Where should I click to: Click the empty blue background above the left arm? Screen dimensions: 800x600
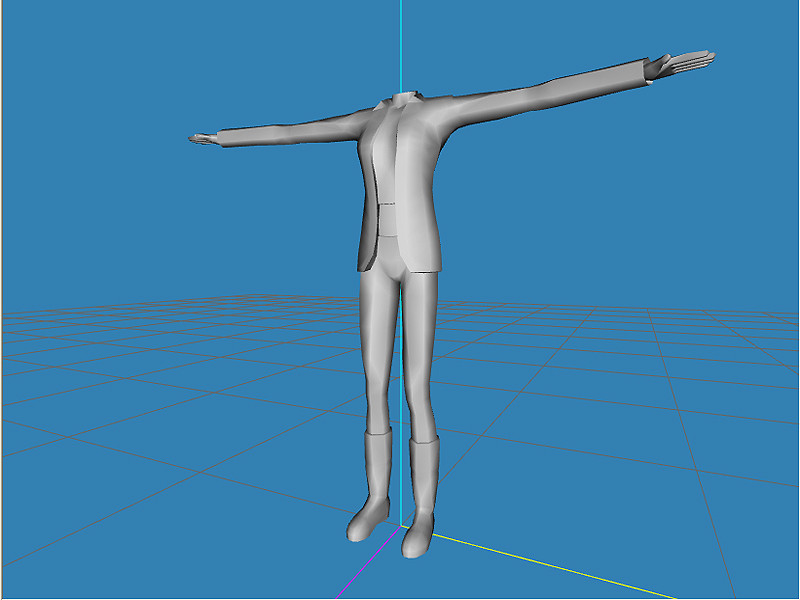[250, 60]
